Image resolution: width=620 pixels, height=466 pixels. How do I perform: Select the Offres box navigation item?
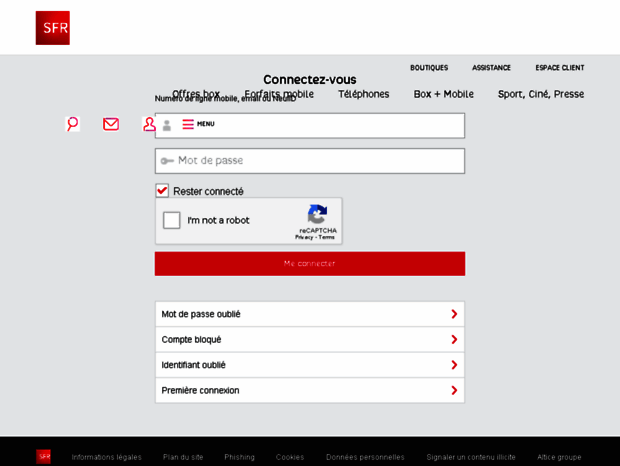196,94
